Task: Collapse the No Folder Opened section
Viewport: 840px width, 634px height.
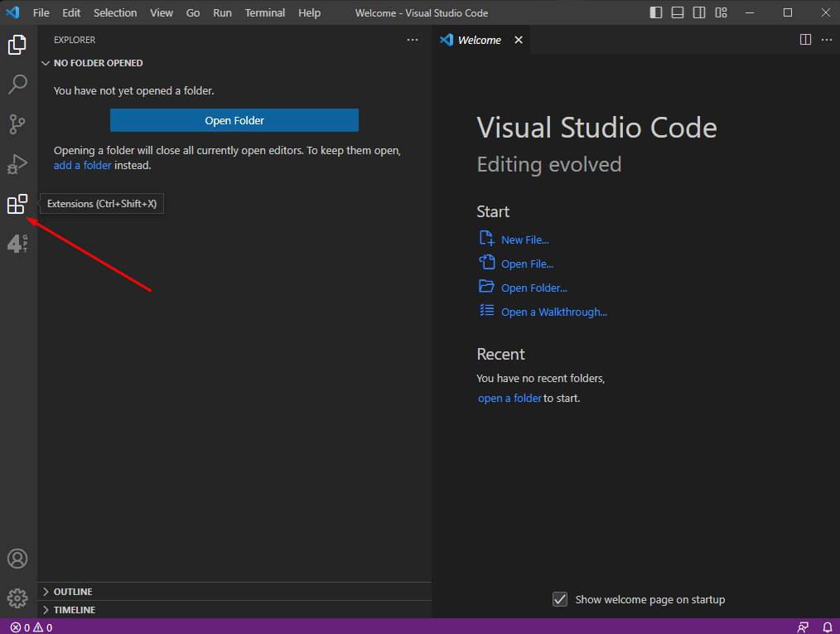Action: (46, 63)
